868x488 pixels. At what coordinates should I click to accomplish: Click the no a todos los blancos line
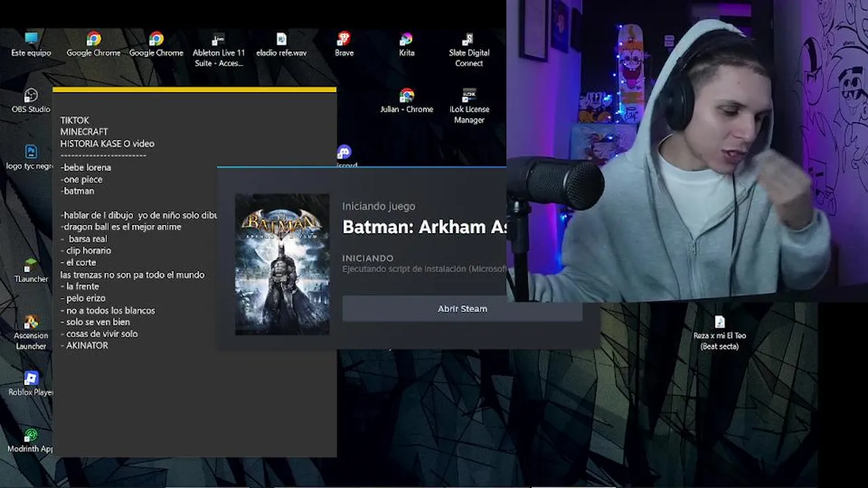pyautogui.click(x=108, y=310)
